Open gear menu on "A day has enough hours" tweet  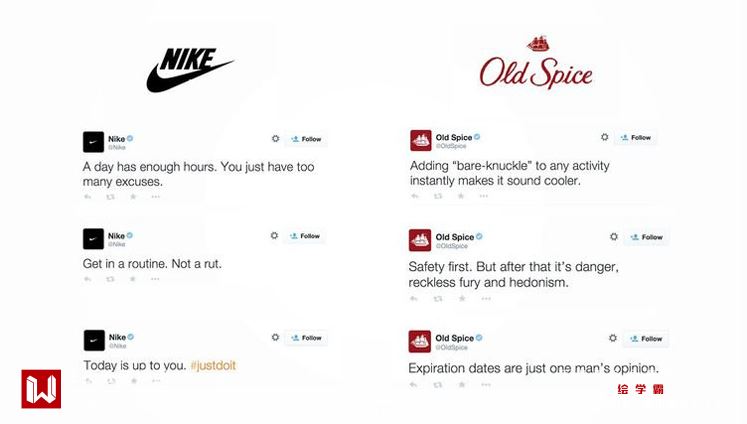(275, 139)
